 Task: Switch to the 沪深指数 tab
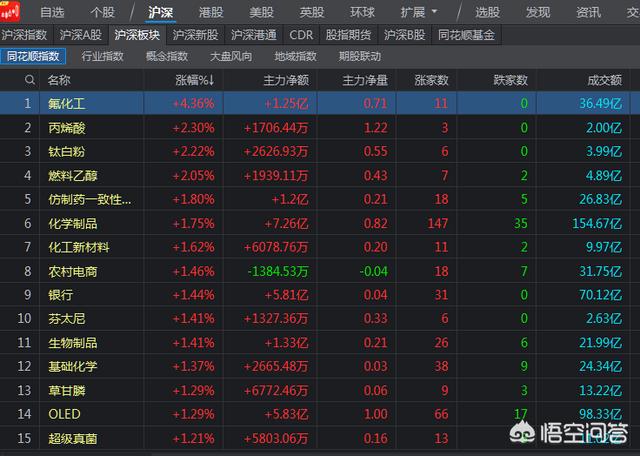tap(24, 35)
